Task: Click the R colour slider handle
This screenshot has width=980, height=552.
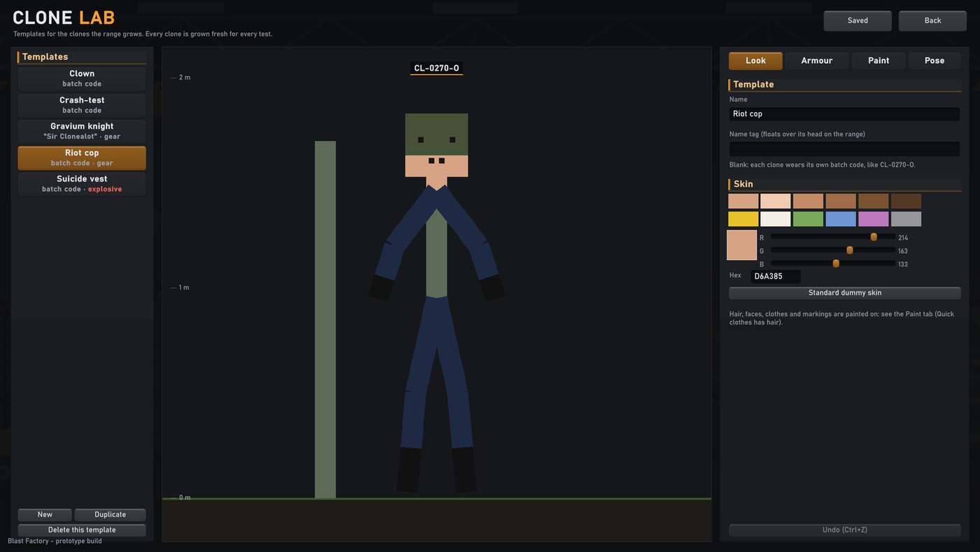Action: (874, 237)
